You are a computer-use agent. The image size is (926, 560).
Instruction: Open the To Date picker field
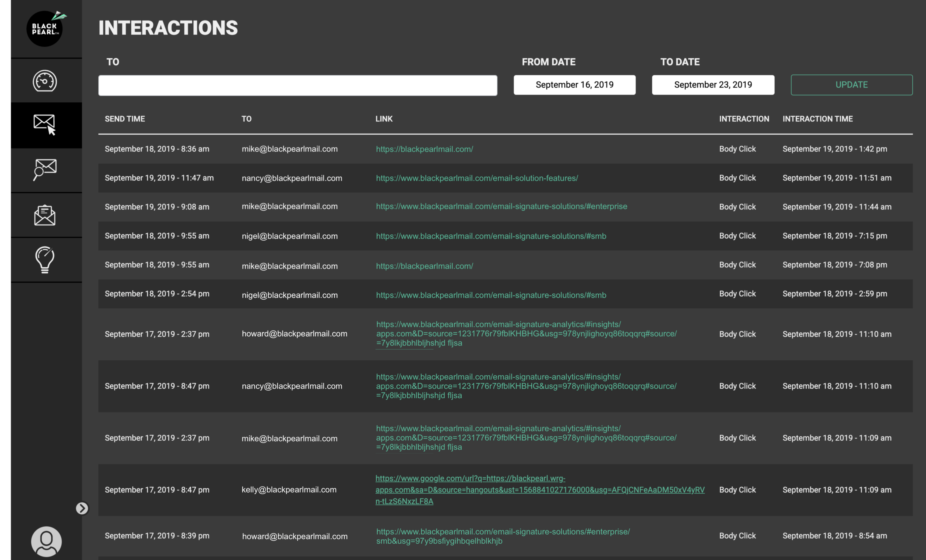click(x=713, y=85)
